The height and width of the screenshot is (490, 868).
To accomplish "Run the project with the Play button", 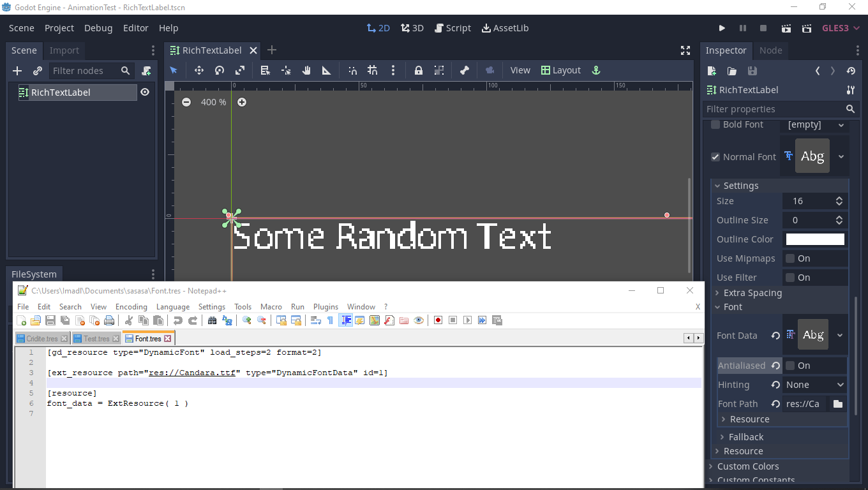I will click(x=722, y=28).
